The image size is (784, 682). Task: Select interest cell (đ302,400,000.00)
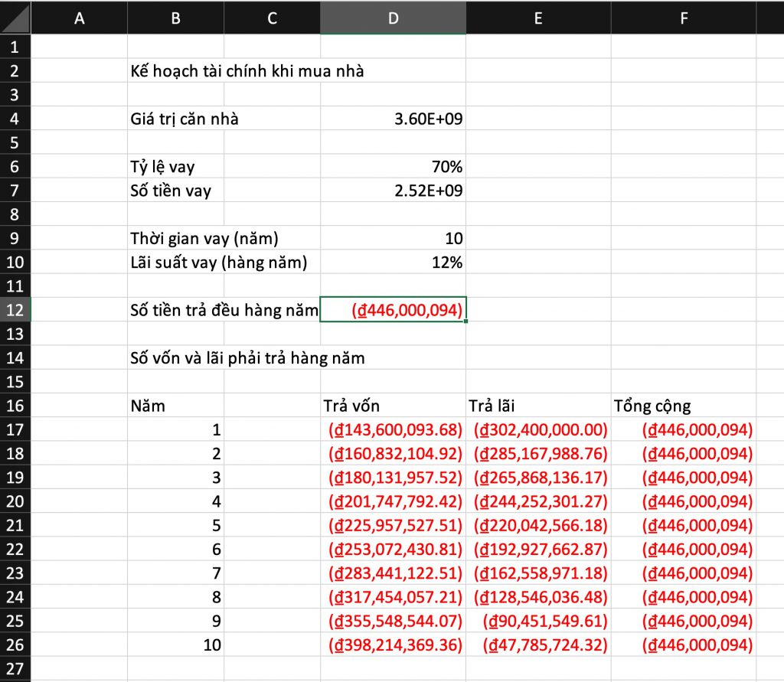(538, 429)
